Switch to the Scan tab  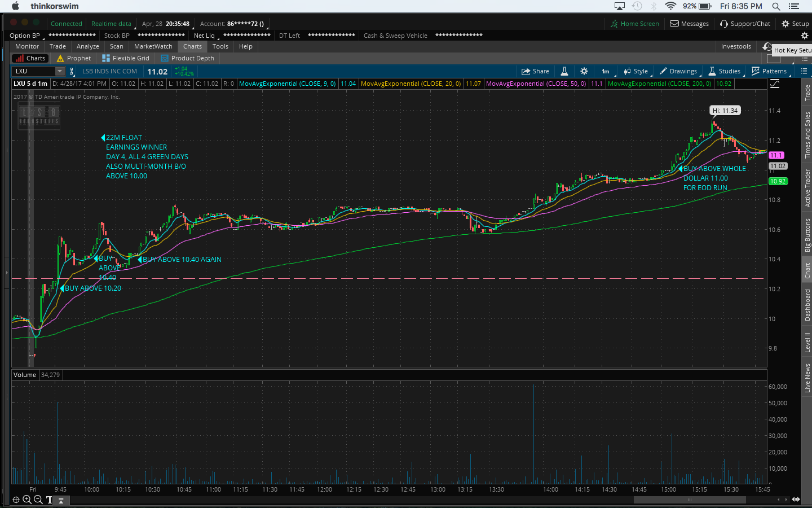click(x=116, y=46)
